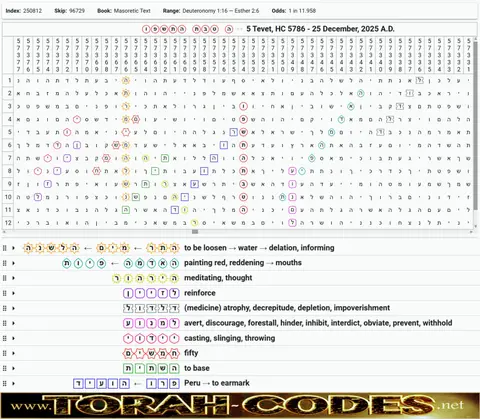Click the drag handle beside 'fifty'
The height and width of the screenshot is (419, 480).
(x=5, y=353)
